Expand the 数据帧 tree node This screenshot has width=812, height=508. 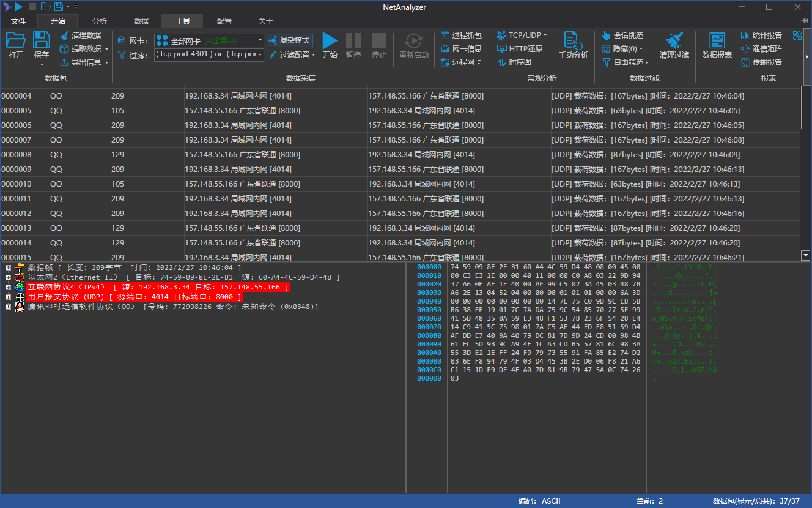point(8,267)
